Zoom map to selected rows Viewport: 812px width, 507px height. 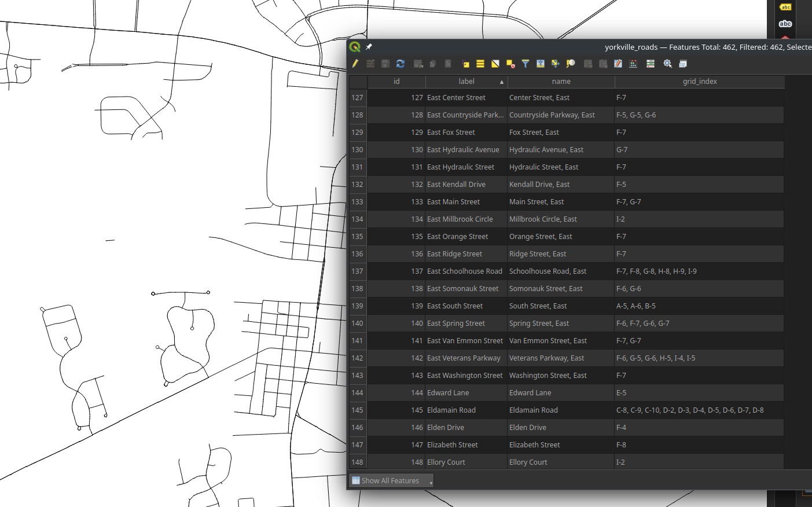(571, 64)
